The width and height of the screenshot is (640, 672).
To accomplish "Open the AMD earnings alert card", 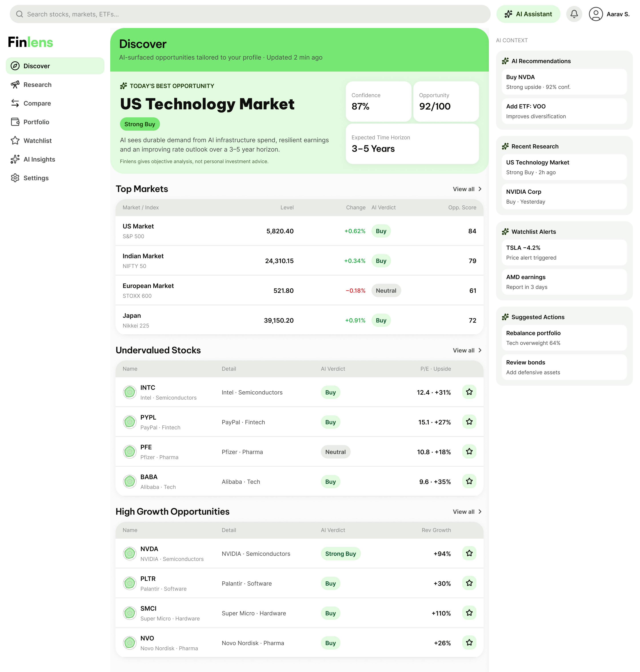I will click(564, 282).
